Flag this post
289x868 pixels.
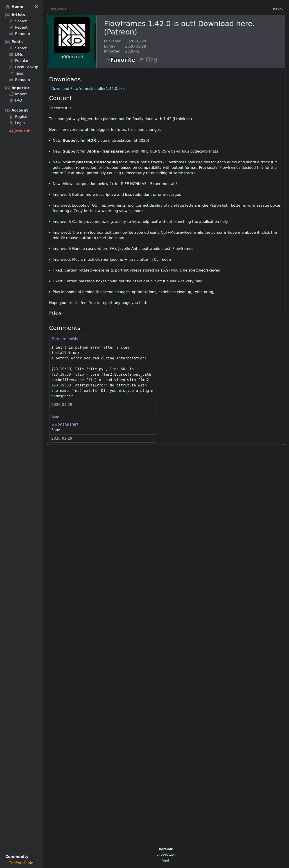(x=148, y=60)
